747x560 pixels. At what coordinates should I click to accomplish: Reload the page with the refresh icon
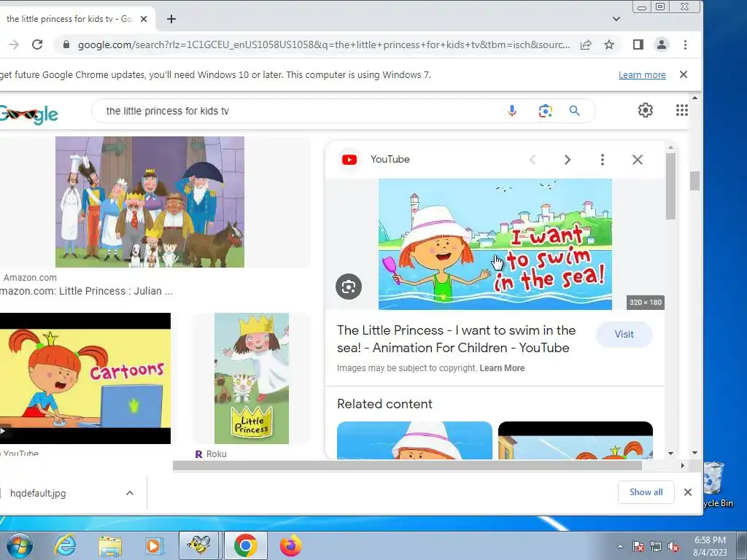click(37, 44)
